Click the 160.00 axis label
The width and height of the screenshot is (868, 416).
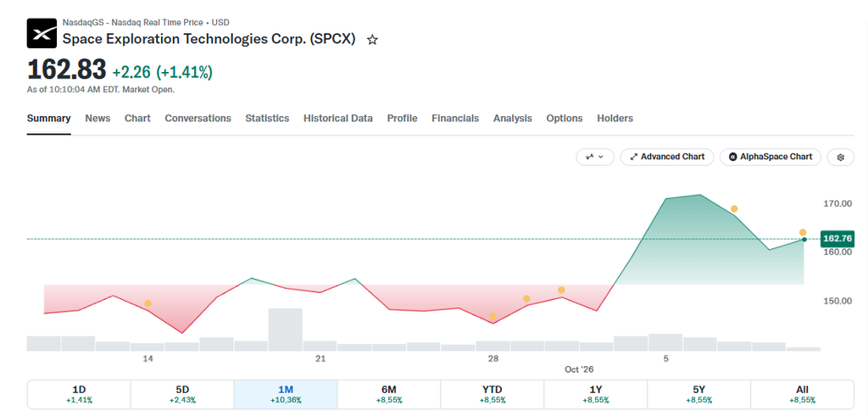(x=837, y=252)
